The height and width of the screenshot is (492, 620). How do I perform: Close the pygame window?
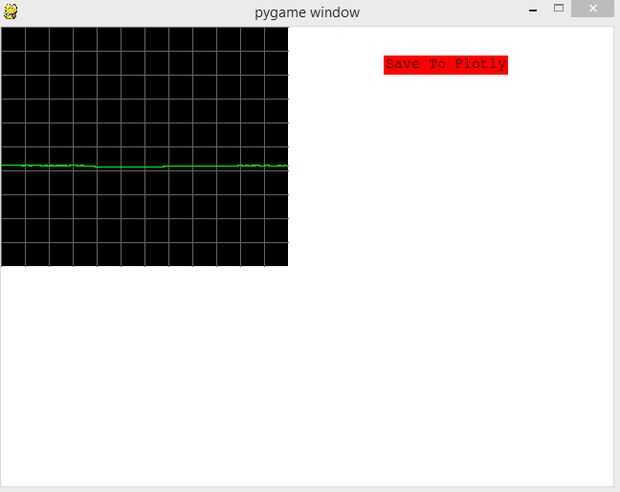(x=593, y=8)
